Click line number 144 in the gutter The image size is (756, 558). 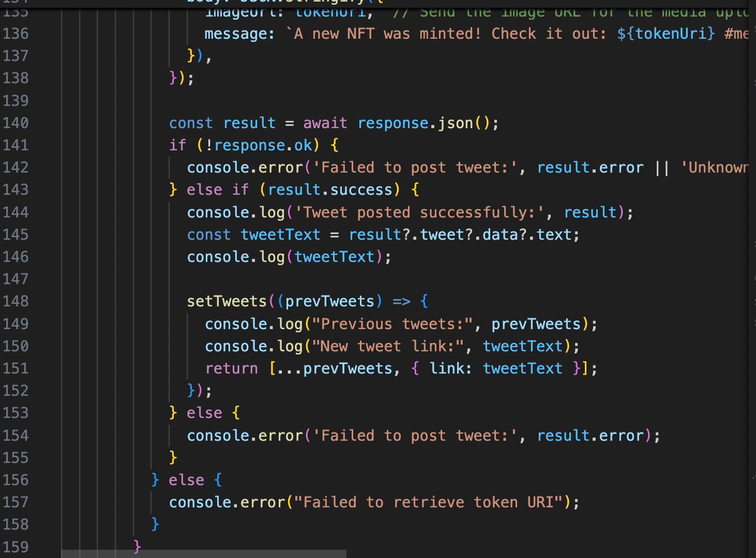[x=16, y=212]
